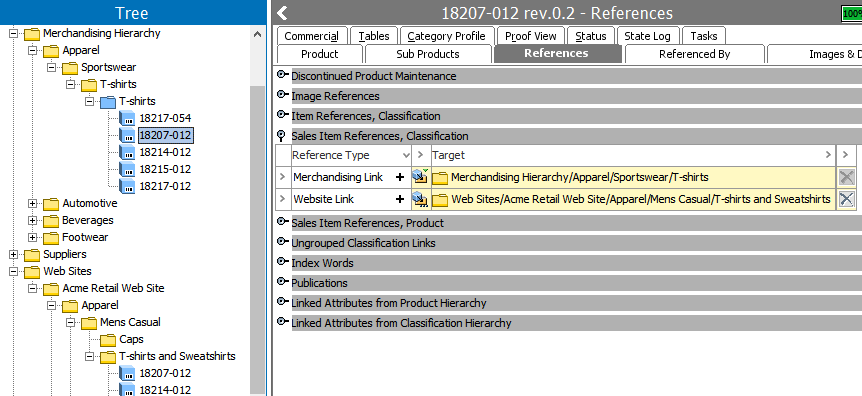Open the Status tab

(x=590, y=36)
